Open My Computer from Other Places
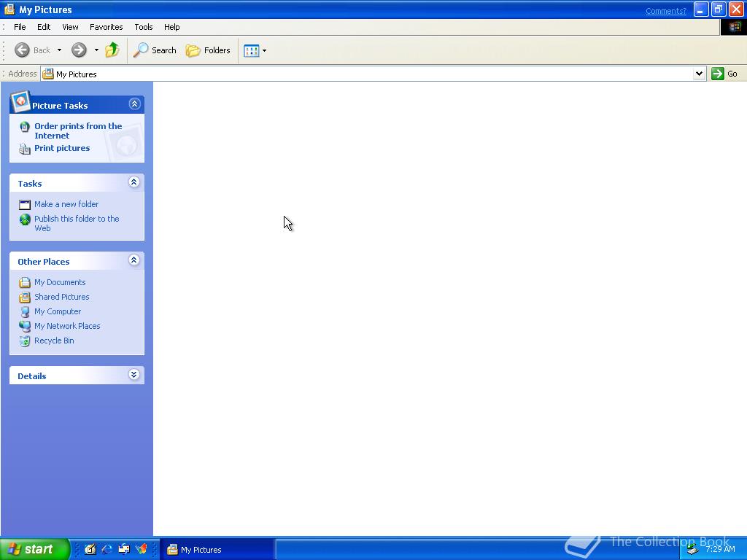747x560 pixels. (58, 311)
